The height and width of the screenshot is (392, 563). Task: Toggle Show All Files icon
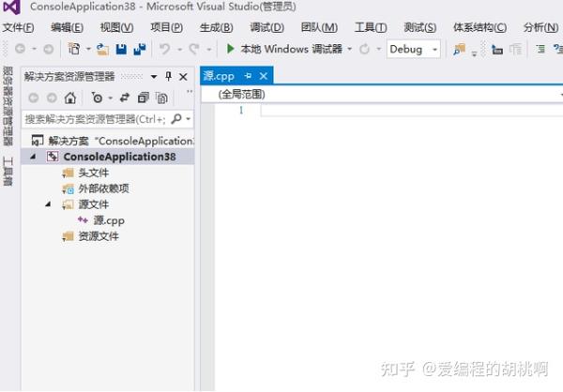161,98
